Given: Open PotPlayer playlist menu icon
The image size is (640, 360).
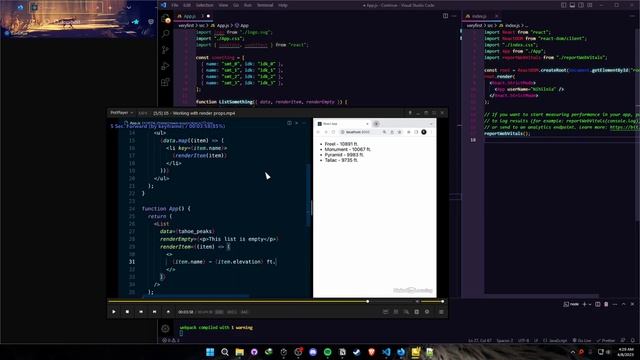Looking at the screenshot, I should (441, 312).
